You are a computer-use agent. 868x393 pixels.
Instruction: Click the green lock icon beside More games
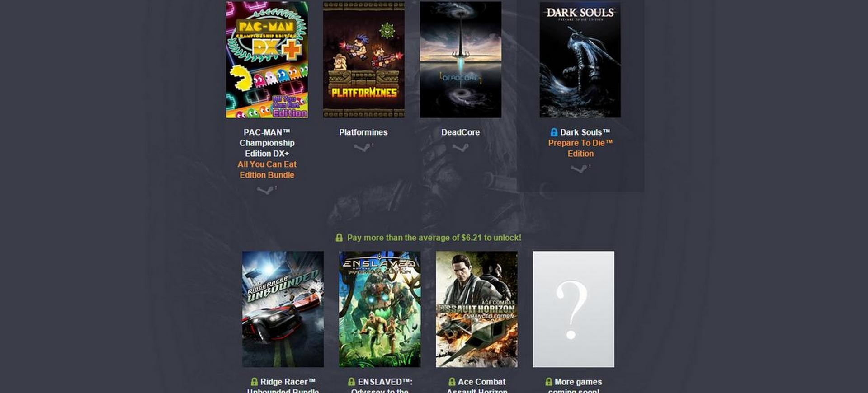548,382
